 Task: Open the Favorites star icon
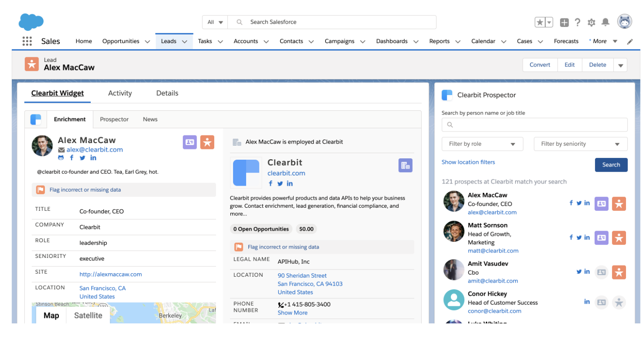tap(539, 22)
